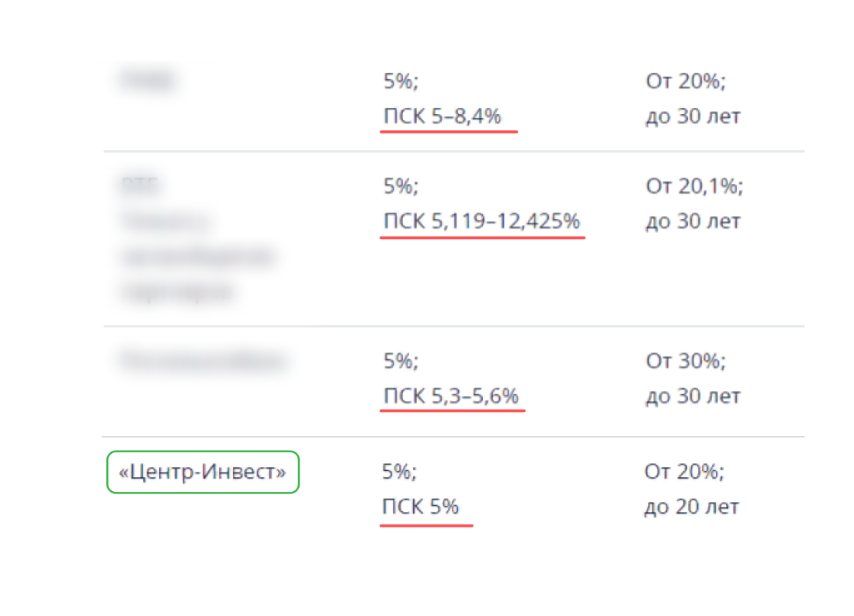Click the 5% rate in the Центр-Инвест row
Image resolution: width=854 pixels, height=616 pixels.
399,471
